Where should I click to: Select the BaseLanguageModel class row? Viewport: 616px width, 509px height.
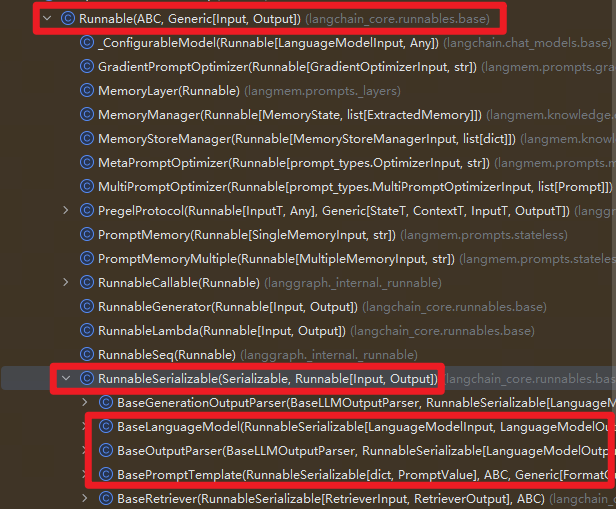pos(308,426)
